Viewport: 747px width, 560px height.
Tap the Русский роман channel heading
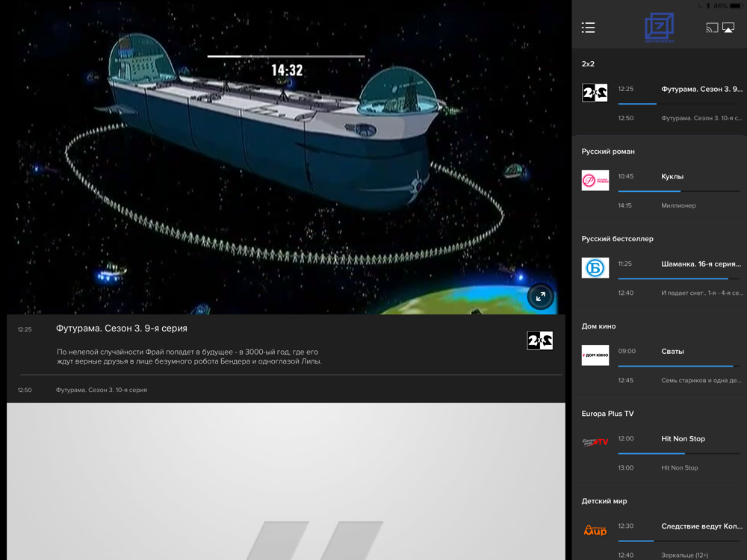click(x=608, y=152)
